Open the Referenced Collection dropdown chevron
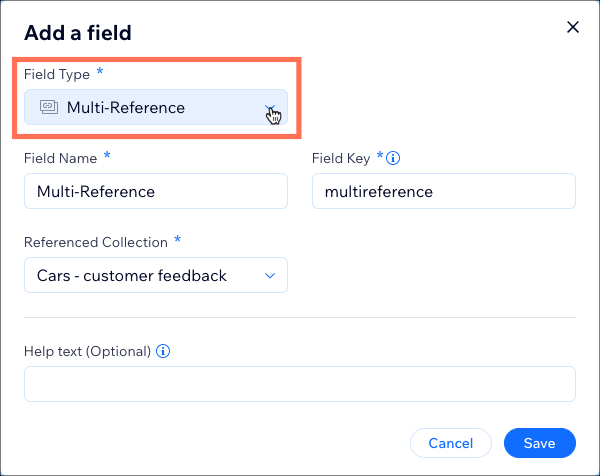The width and height of the screenshot is (600, 476). 270,275
